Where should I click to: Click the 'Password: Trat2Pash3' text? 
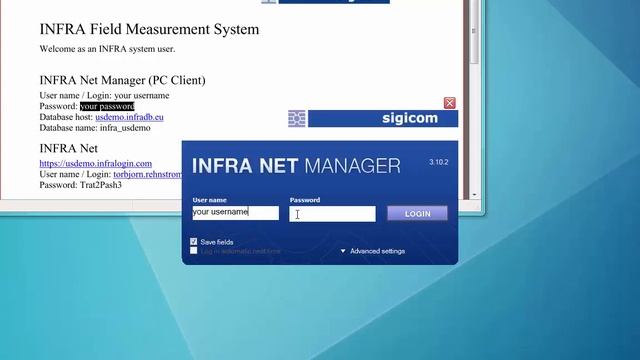coord(80,185)
